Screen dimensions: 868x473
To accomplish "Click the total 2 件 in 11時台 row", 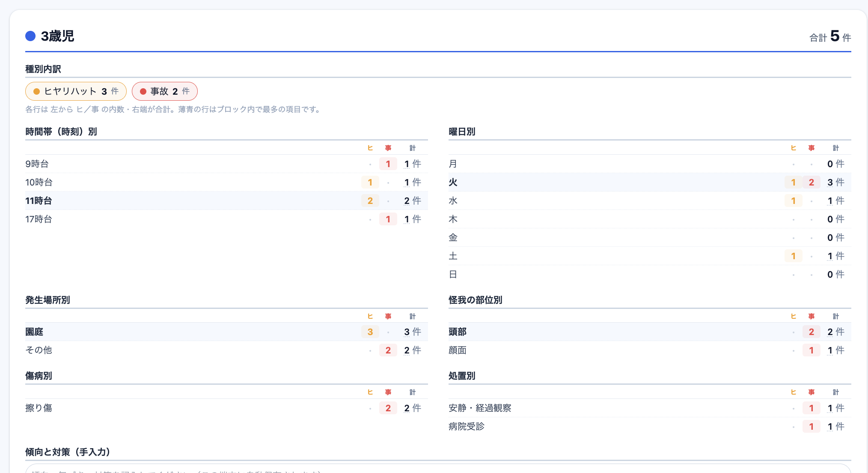I will point(413,201).
